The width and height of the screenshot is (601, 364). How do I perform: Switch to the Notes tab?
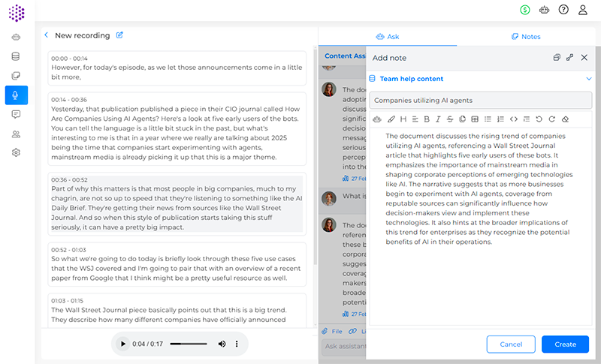526,36
